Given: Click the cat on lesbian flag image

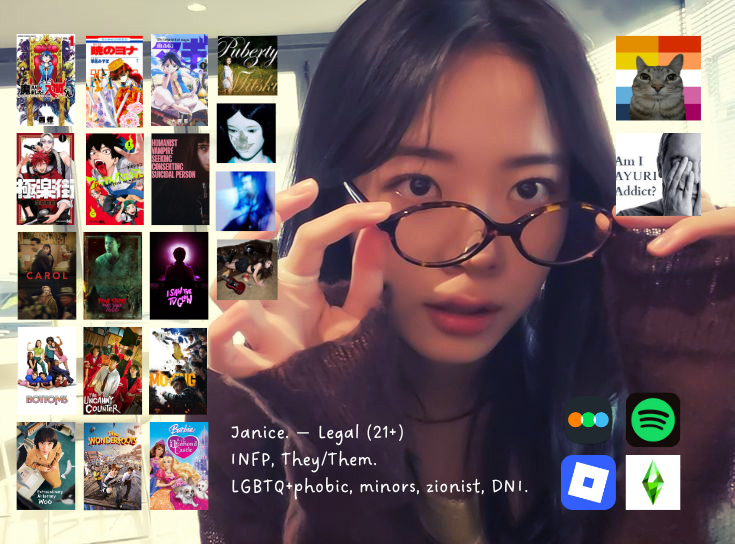Looking at the screenshot, I should pos(658,78).
